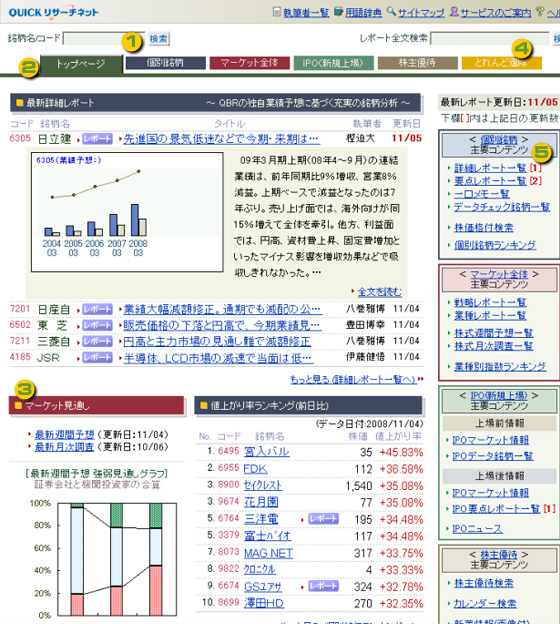This screenshot has height=624, width=560.
Task: Click the QUICK リサーチネット logo
Action: click(54, 12)
